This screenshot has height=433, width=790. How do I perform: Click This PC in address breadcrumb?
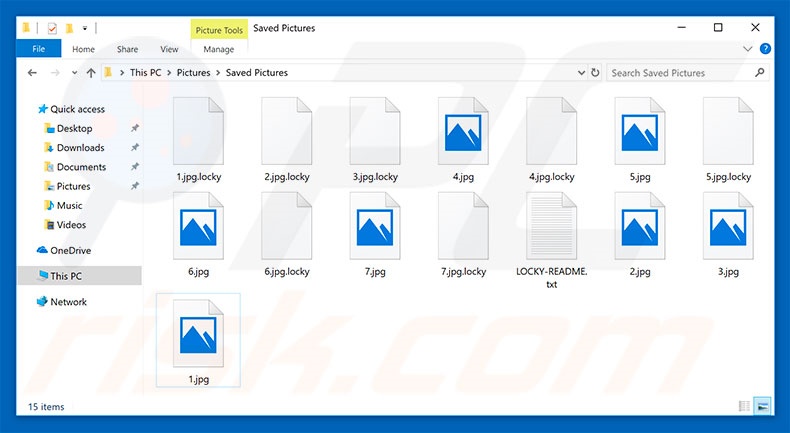[146, 73]
